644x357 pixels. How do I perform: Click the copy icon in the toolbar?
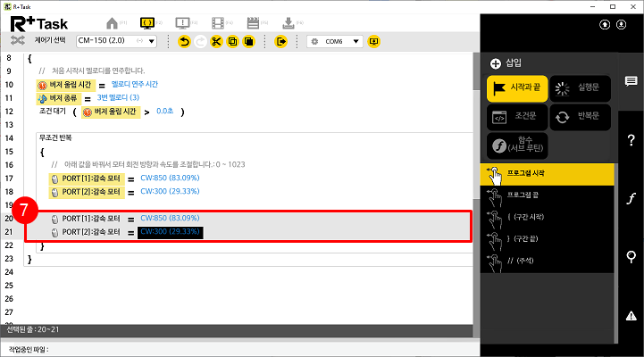[x=232, y=41]
